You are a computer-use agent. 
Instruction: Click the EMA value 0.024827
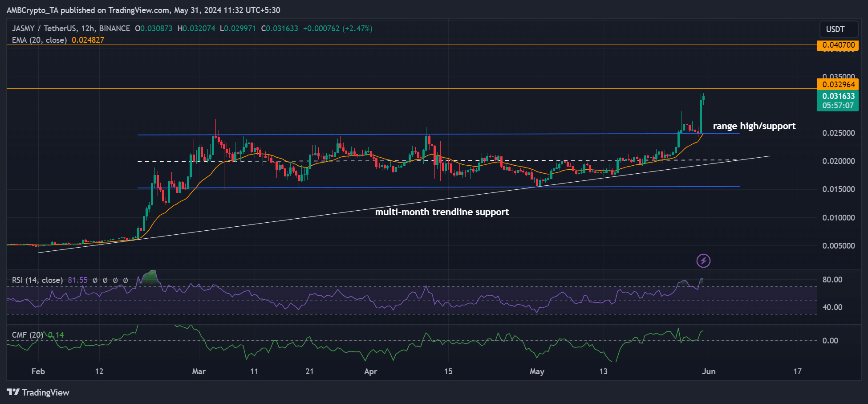tap(88, 40)
